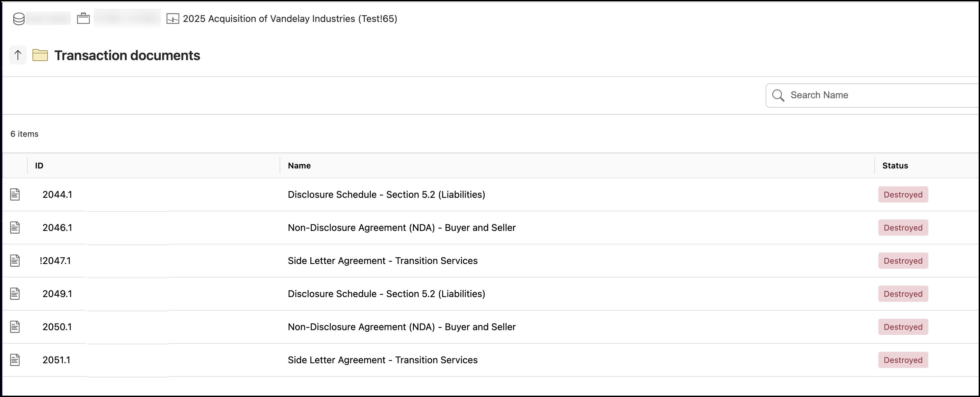Sort by the Status column header
The image size is (980, 397).
tap(895, 166)
